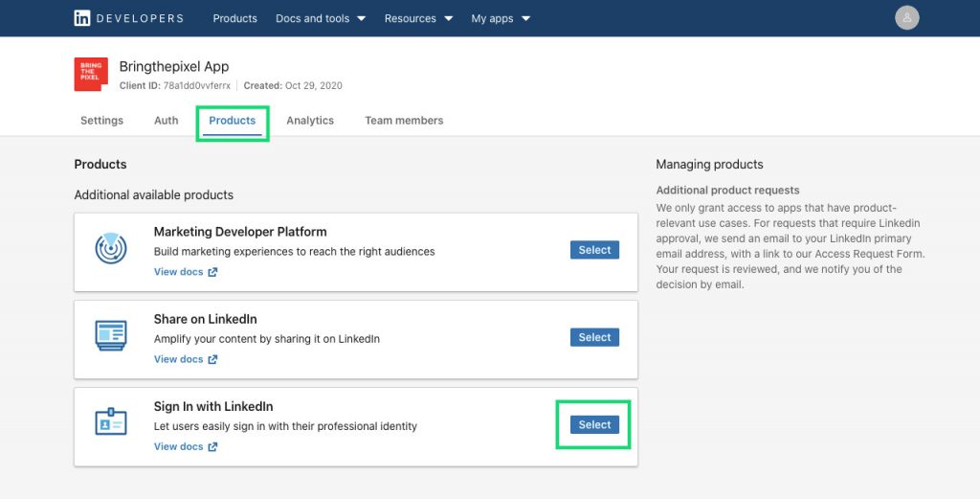Image resolution: width=980 pixels, height=499 pixels.
Task: Click 'Build marketing experiences' description text
Action: coord(295,252)
